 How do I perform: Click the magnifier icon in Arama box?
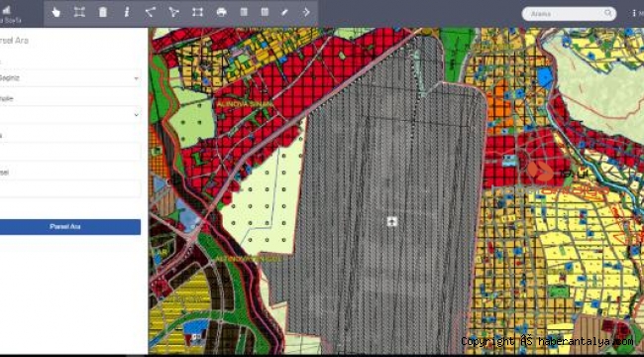608,13
